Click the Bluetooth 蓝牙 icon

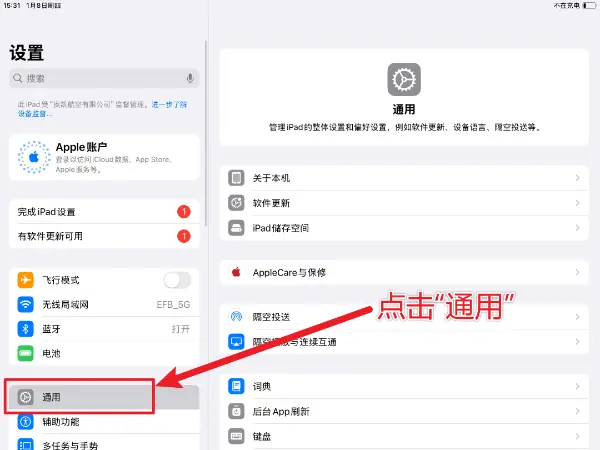tap(26, 329)
